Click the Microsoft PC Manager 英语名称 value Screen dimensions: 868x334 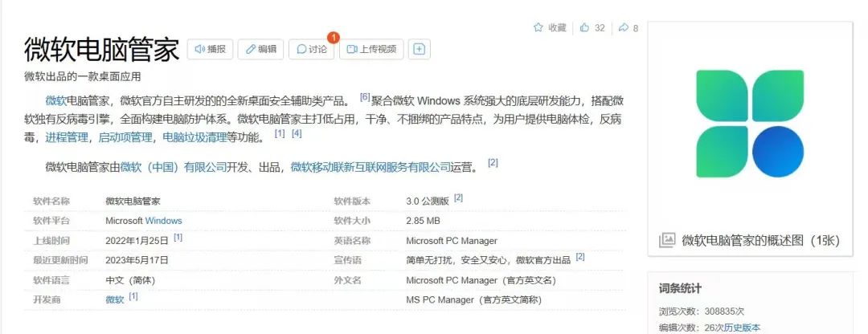point(452,241)
